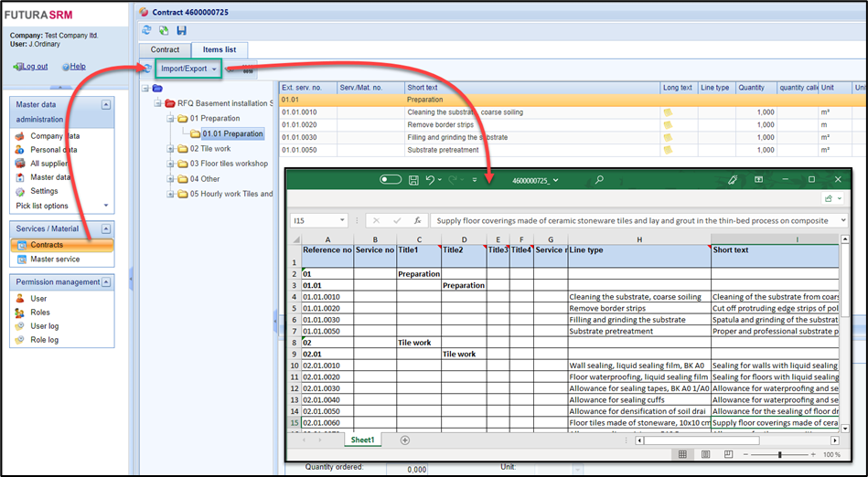Screen dimensions: 868x477
Task: Select the Sheet1 worksheet tab
Action: pos(362,440)
